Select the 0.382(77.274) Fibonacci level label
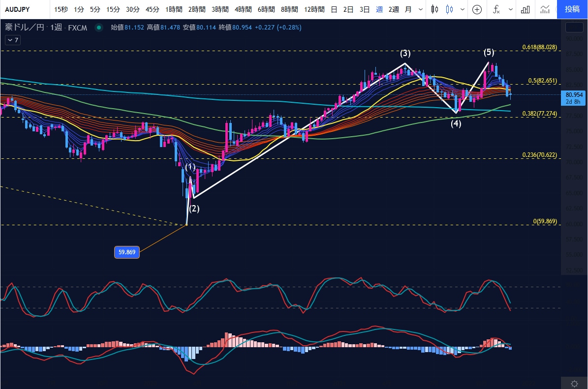588x389 pixels. 540,114
